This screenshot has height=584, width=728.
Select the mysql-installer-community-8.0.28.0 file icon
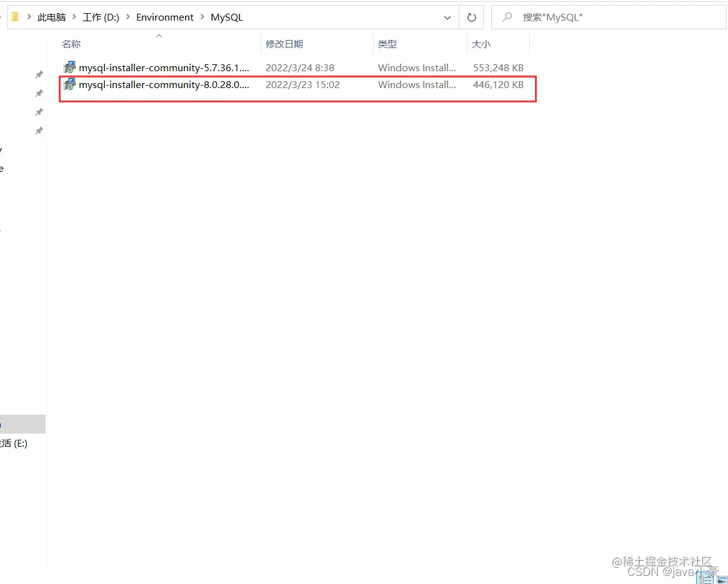pyautogui.click(x=69, y=84)
